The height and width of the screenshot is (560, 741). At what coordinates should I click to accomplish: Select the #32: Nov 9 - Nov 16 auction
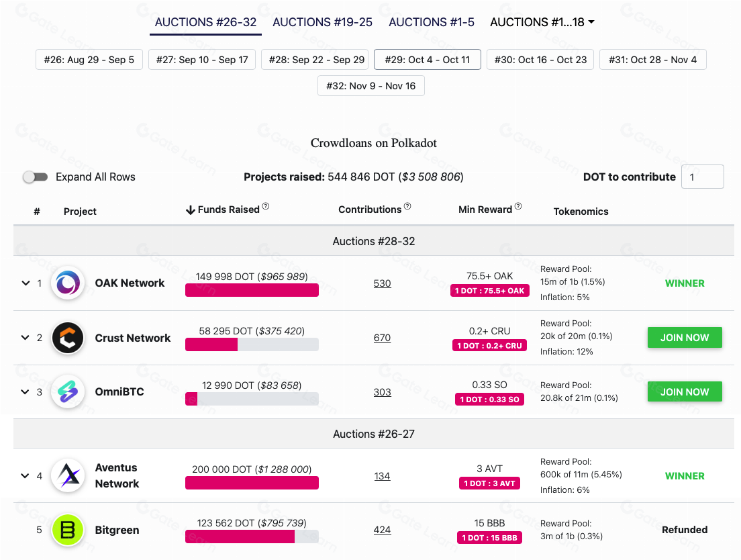(x=370, y=86)
